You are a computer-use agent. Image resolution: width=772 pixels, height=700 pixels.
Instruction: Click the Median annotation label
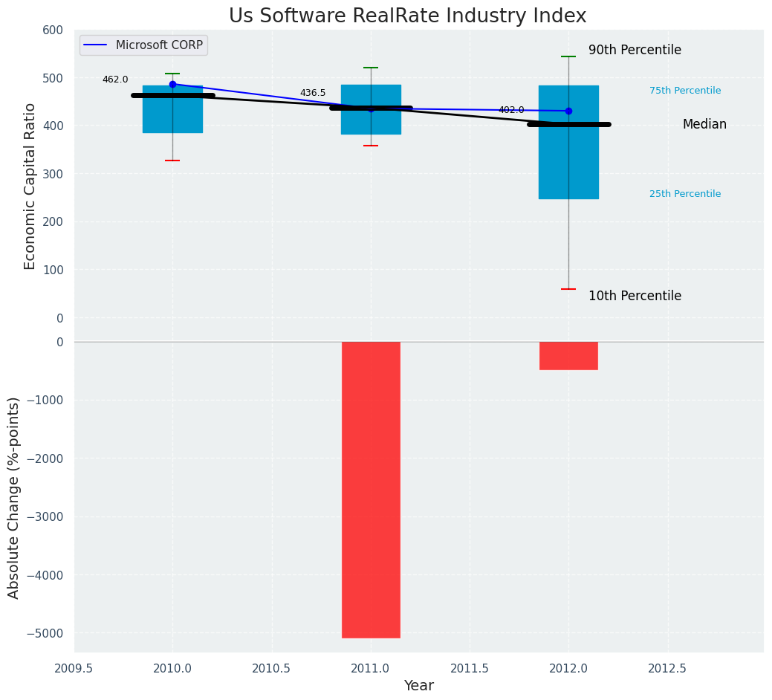coord(704,125)
